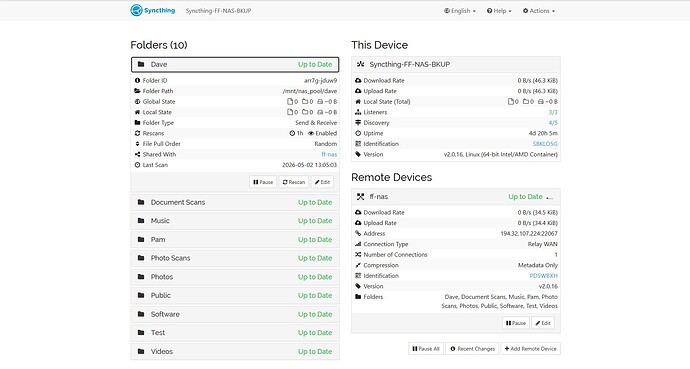The width and height of the screenshot is (690, 369).
Task: Click the Syncthing logo in the navbar
Action: point(153,10)
